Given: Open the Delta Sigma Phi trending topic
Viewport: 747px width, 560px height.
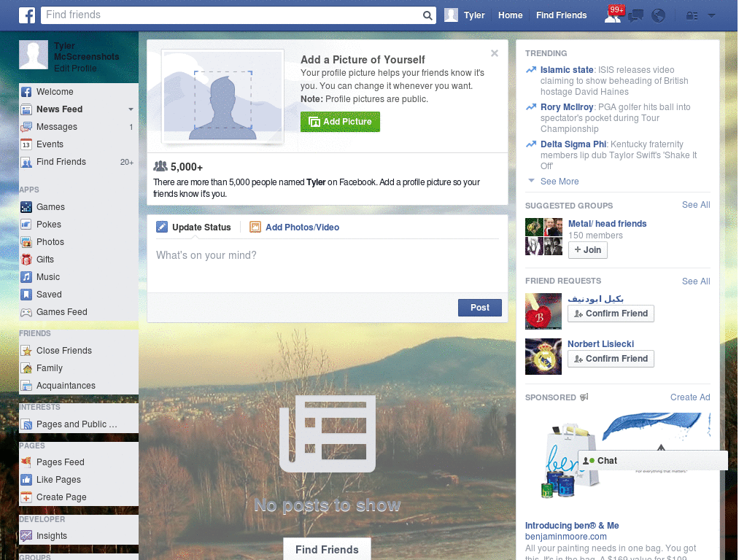Looking at the screenshot, I should pyautogui.click(x=573, y=144).
